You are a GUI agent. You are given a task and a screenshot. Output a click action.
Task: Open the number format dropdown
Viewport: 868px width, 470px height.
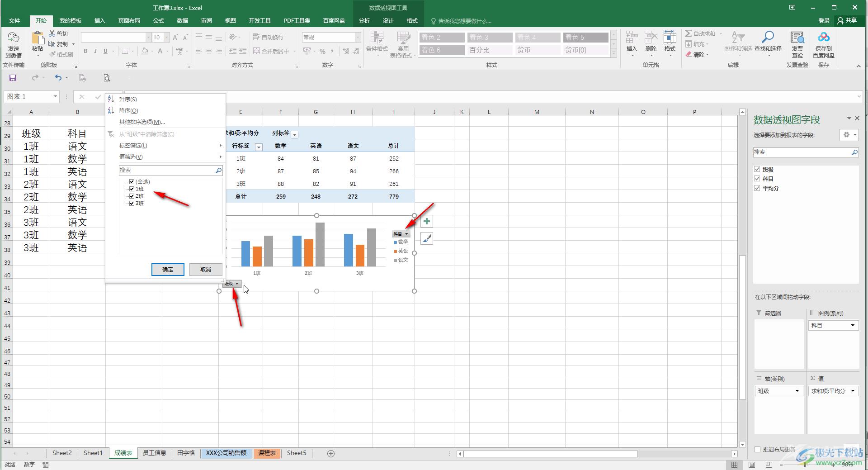click(358, 37)
